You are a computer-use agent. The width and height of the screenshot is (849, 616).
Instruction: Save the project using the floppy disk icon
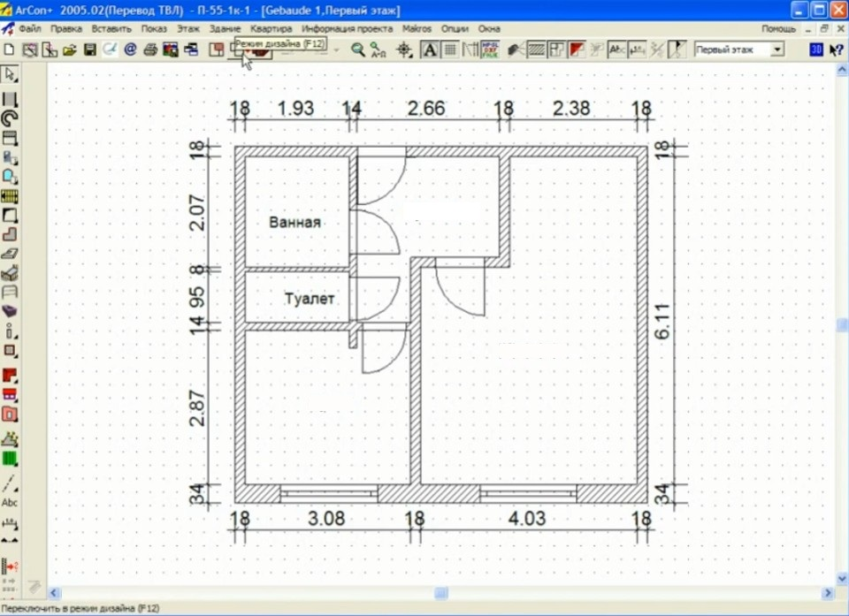(x=90, y=50)
